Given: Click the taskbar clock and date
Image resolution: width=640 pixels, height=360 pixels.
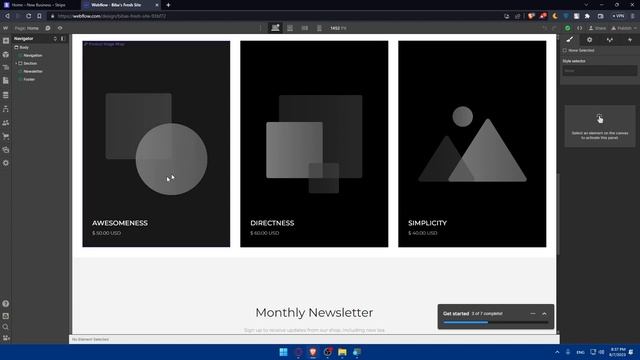Looking at the screenshot, I should point(618,352).
